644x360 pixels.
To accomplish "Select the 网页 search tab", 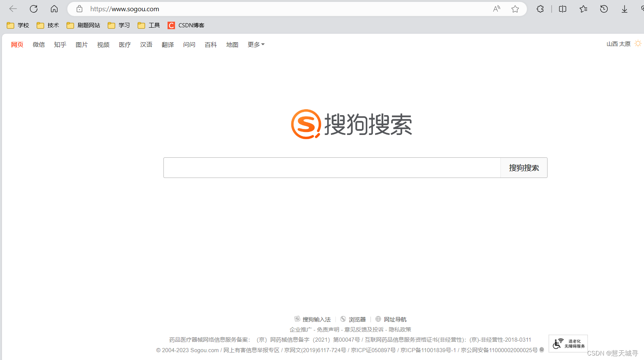I will (17, 44).
